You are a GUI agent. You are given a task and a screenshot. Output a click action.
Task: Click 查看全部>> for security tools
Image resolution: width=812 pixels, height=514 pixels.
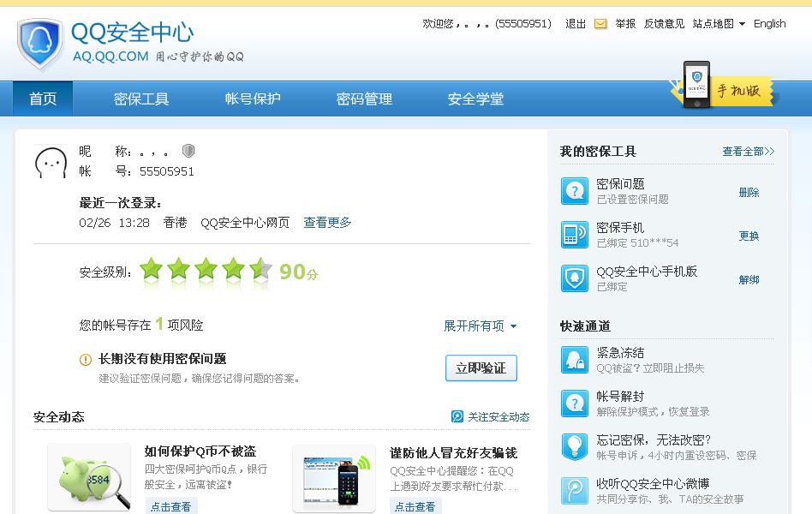point(749,152)
